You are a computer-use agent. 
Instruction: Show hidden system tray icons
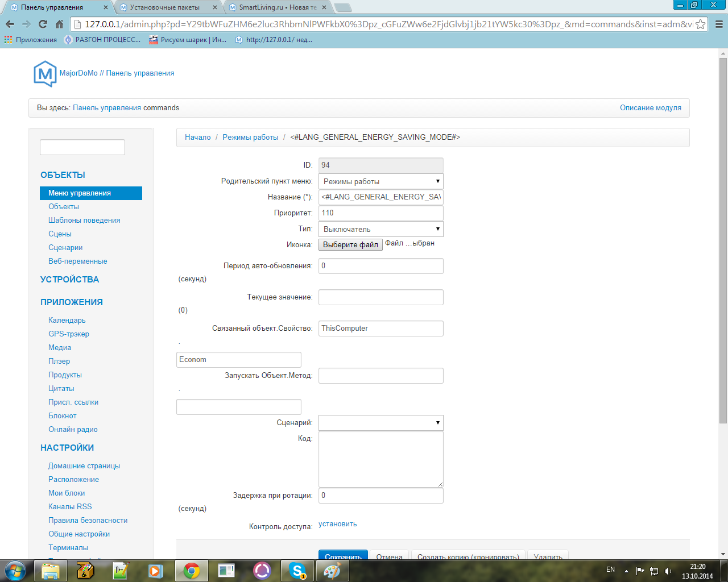click(x=626, y=571)
